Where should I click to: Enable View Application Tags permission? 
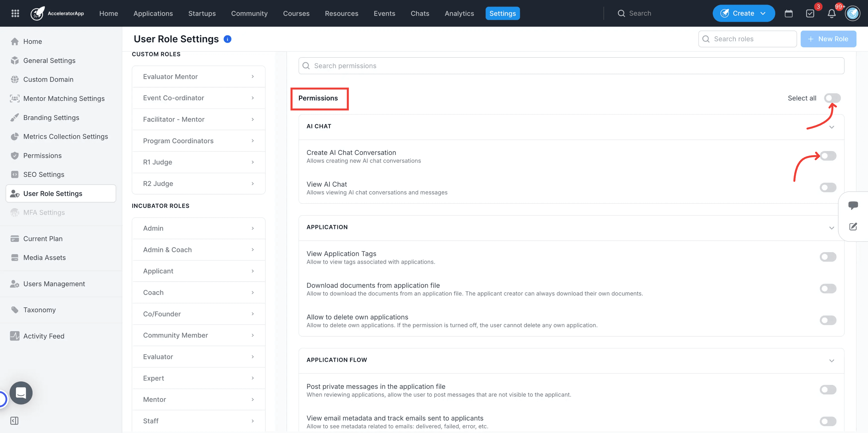(x=828, y=257)
